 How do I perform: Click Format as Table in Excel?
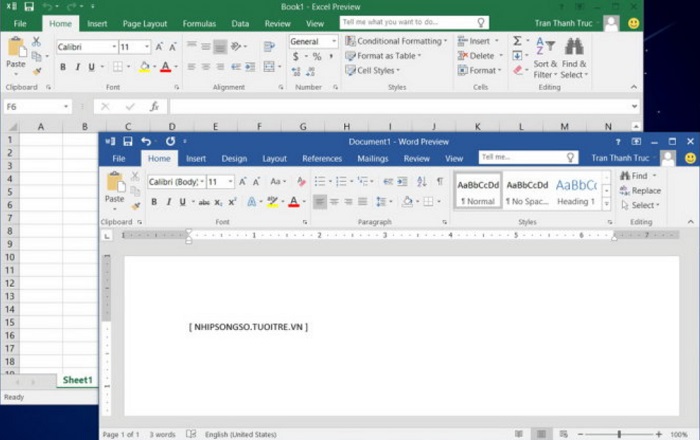coord(383,56)
